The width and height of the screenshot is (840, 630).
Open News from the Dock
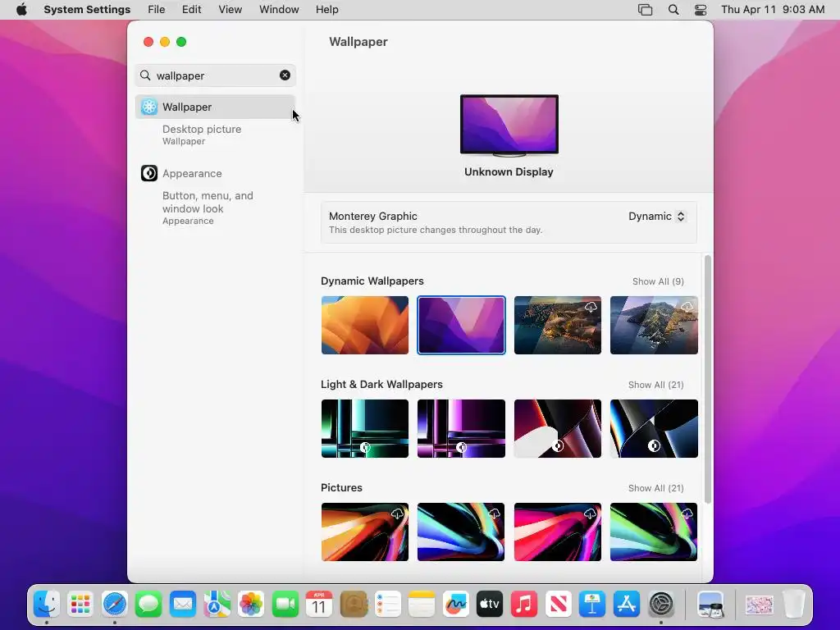point(558,605)
